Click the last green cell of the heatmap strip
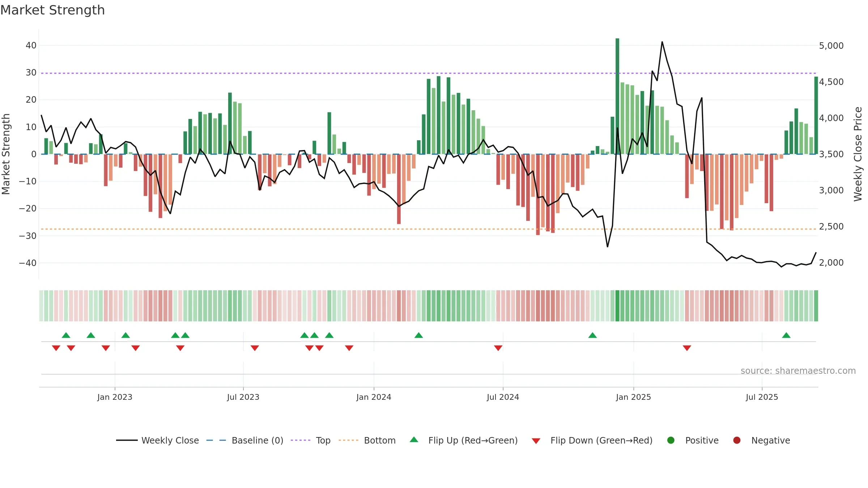Image resolution: width=868 pixels, height=488 pixels. pyautogui.click(x=816, y=306)
